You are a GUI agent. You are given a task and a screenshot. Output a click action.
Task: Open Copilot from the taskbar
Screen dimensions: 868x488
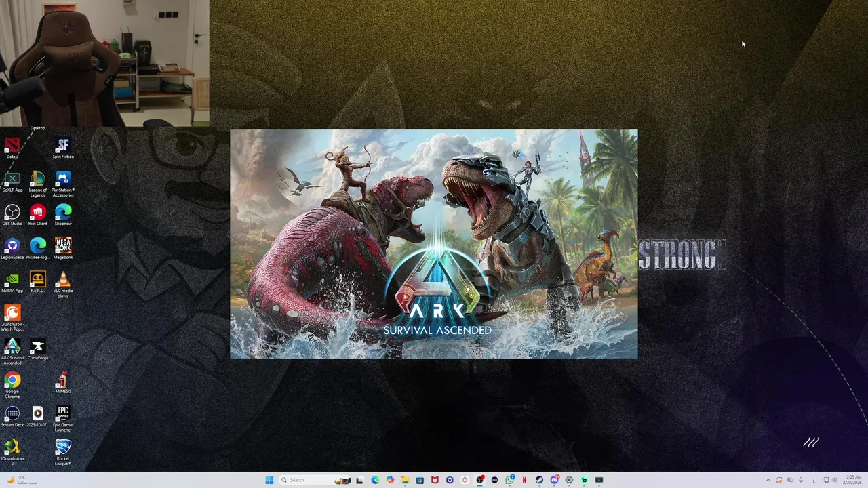point(391,480)
